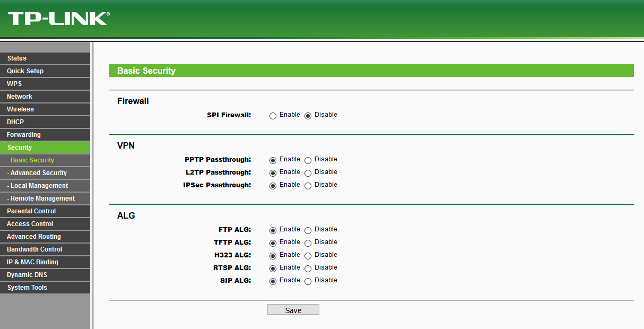Open the Network menu
The width and height of the screenshot is (644, 329).
45,97
